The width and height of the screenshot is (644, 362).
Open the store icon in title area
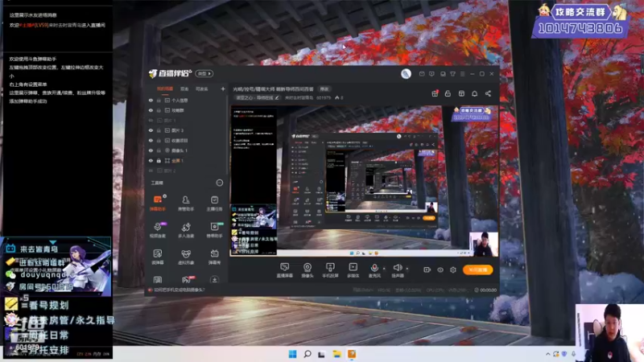point(461,93)
